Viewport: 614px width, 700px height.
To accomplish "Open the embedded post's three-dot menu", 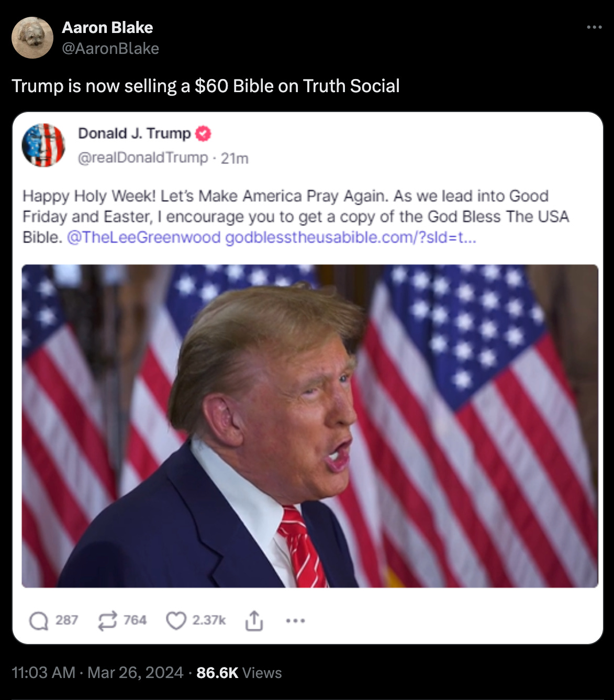I will pyautogui.click(x=295, y=621).
